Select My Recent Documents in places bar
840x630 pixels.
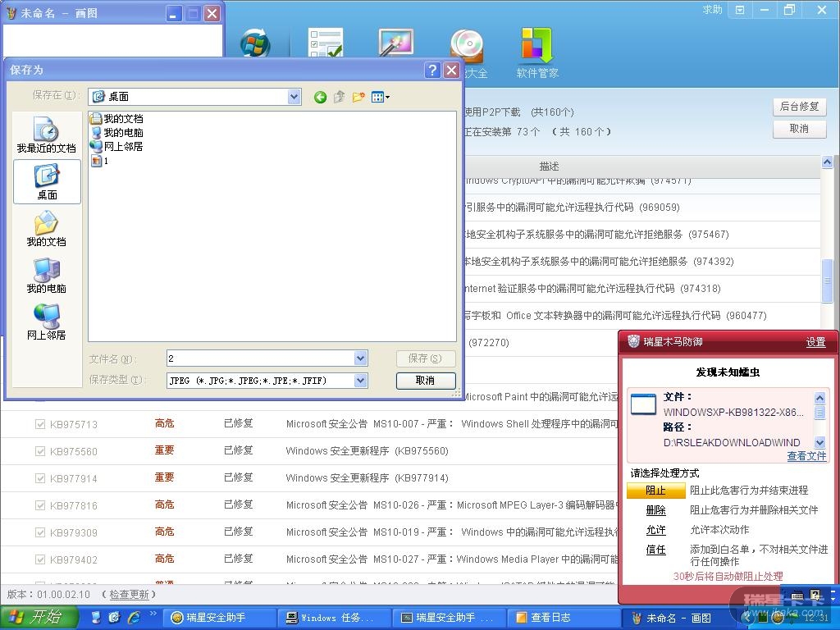pos(47,135)
